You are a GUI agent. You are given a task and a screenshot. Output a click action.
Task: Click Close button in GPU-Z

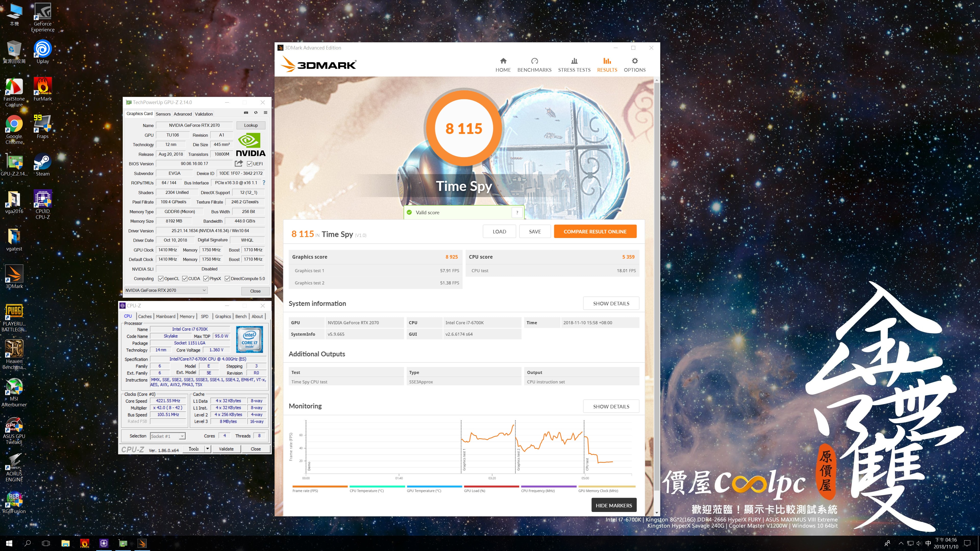pyautogui.click(x=255, y=291)
